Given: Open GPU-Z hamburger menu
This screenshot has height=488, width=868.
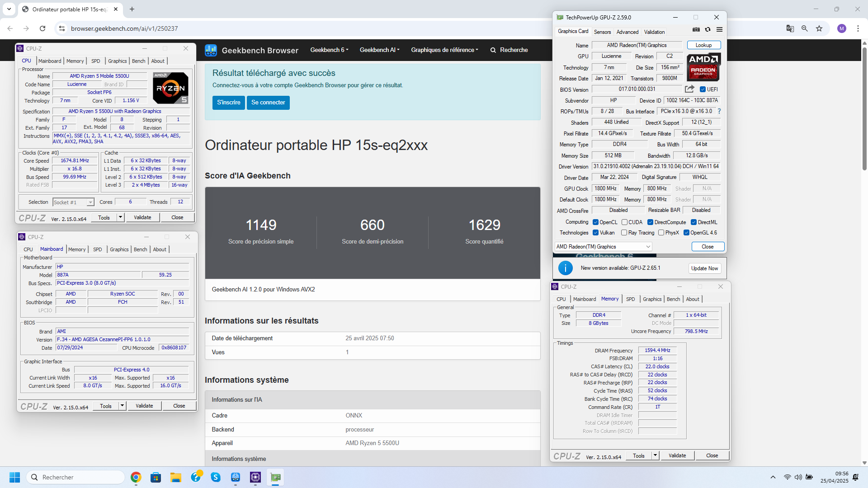Looking at the screenshot, I should 719,30.
